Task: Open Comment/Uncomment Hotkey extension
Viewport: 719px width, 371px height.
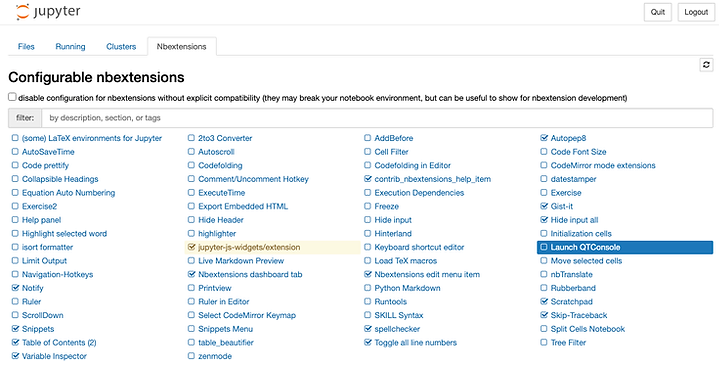Action: pyautogui.click(x=253, y=179)
